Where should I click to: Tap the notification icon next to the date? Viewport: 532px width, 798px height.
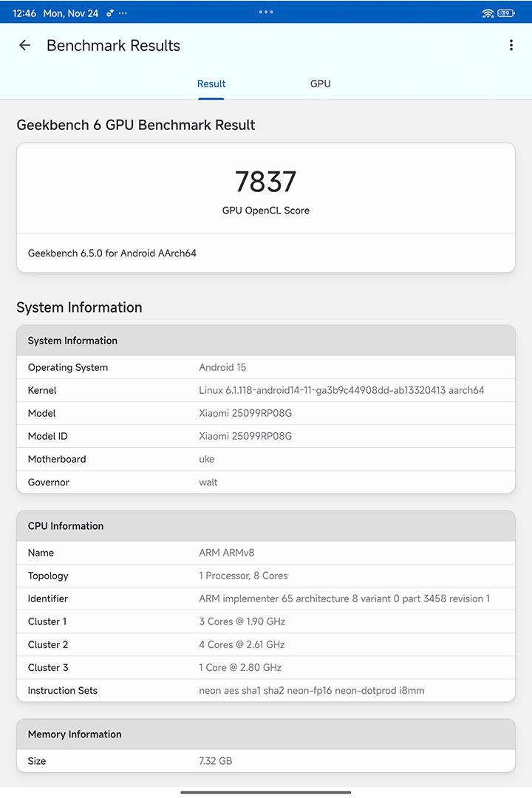tap(110, 13)
